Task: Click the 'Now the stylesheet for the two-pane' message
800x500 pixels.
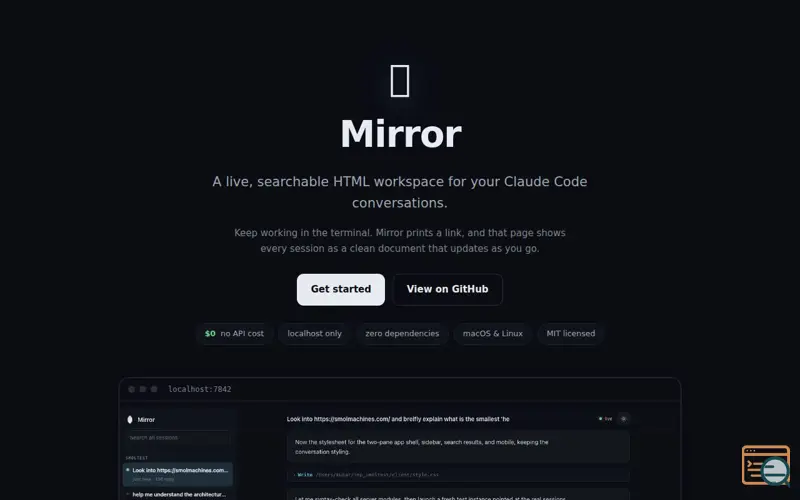Action: [458, 447]
